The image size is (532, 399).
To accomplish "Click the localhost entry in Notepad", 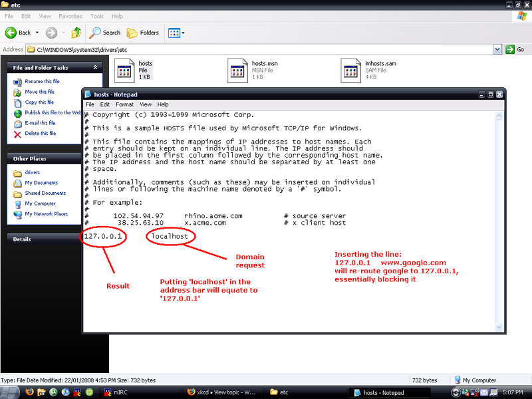I will [170, 236].
